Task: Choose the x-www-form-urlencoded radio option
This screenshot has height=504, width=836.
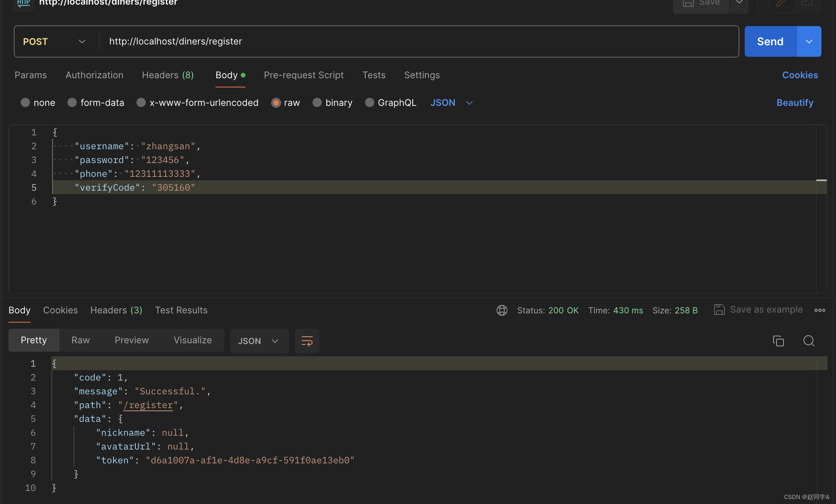Action: point(141,103)
